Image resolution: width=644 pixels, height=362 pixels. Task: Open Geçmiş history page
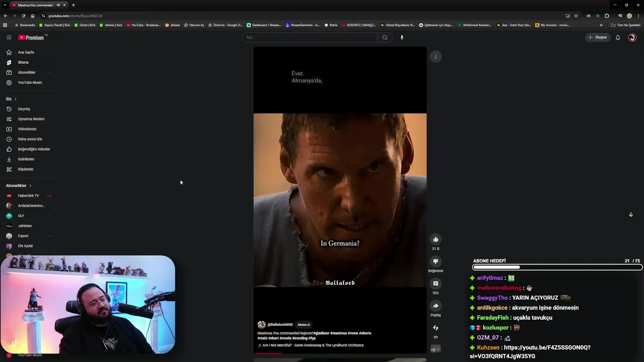pos(24,109)
